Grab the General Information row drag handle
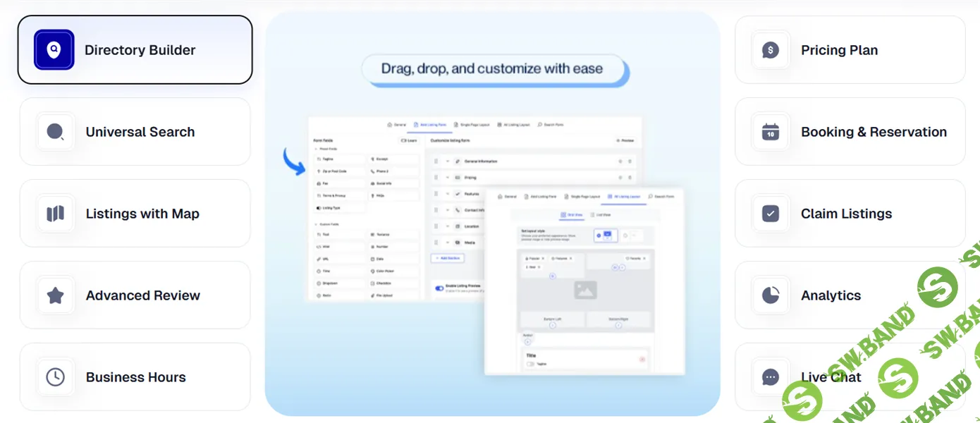The image size is (980, 423). [x=436, y=161]
